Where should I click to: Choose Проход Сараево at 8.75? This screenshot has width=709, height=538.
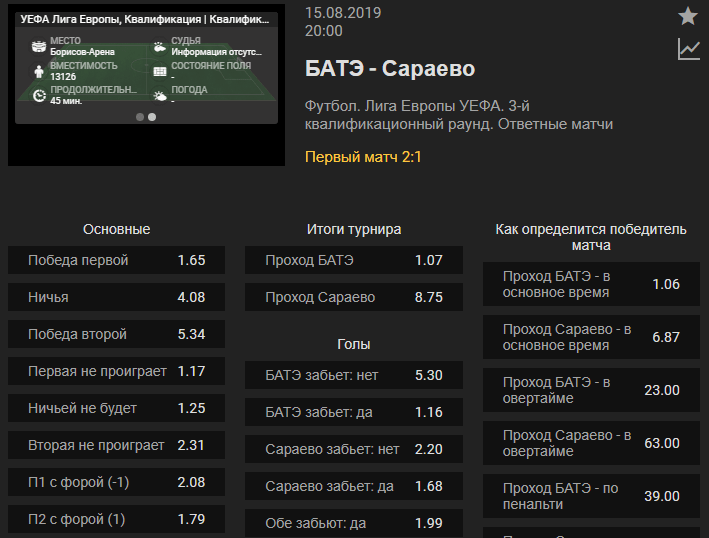pos(354,297)
